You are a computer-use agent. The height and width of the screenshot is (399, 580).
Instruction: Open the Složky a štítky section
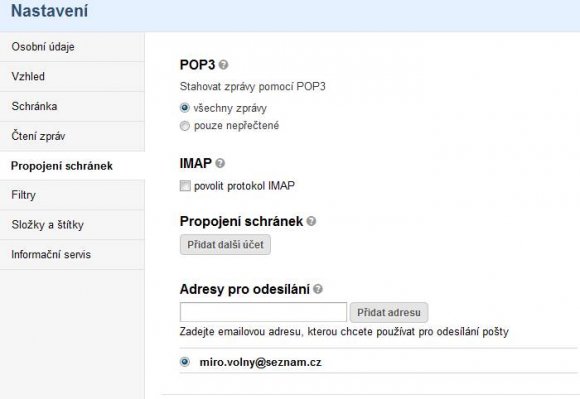coord(72,225)
